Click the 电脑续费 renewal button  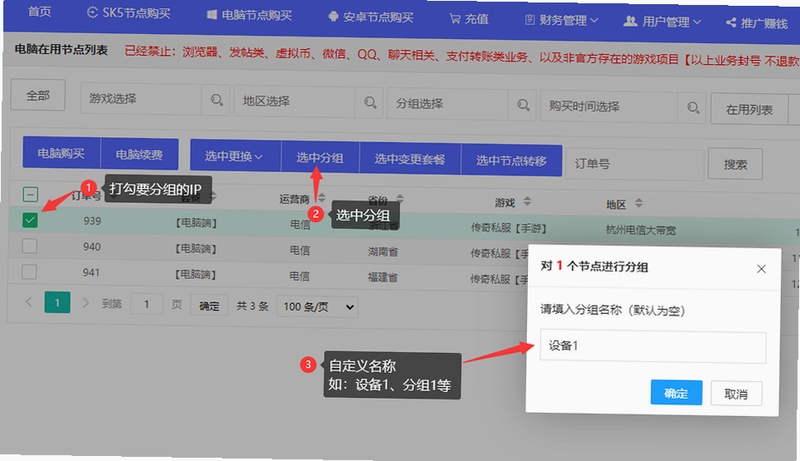click(140, 155)
